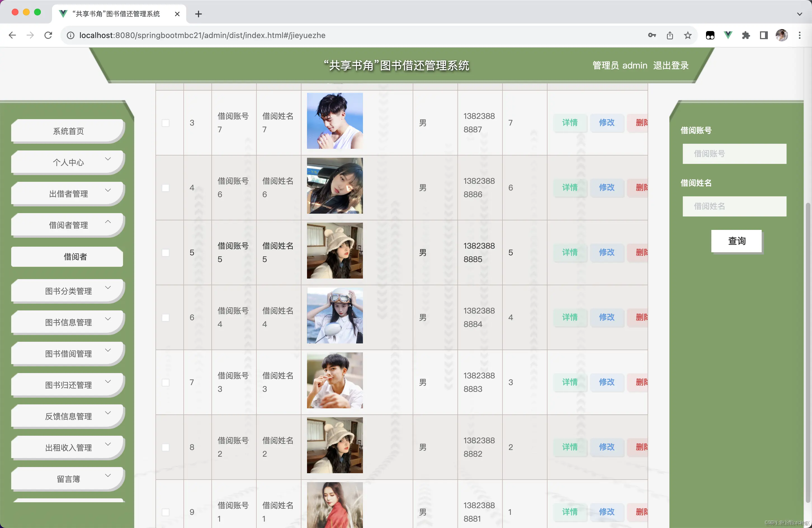Expand the 出借者管理 menu
This screenshot has width=812, height=528.
[68, 194]
